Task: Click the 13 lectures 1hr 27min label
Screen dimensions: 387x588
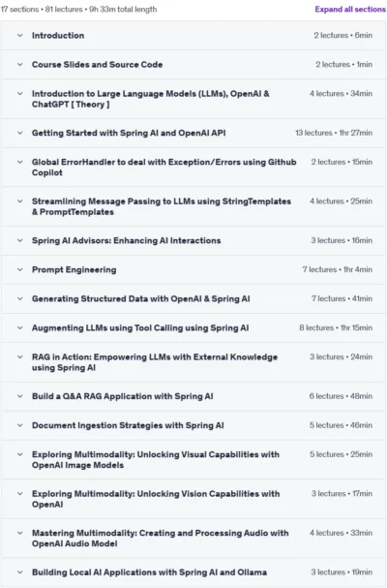Action: coord(334,133)
